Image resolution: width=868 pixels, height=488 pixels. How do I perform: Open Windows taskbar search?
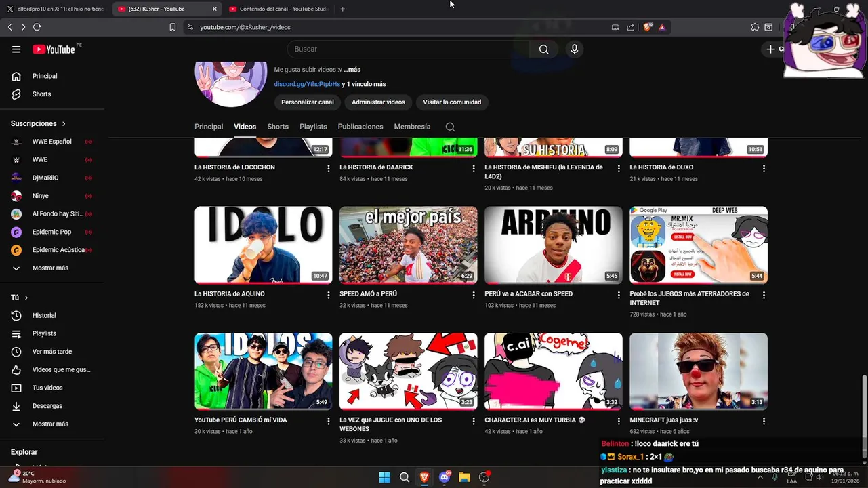[x=405, y=477]
